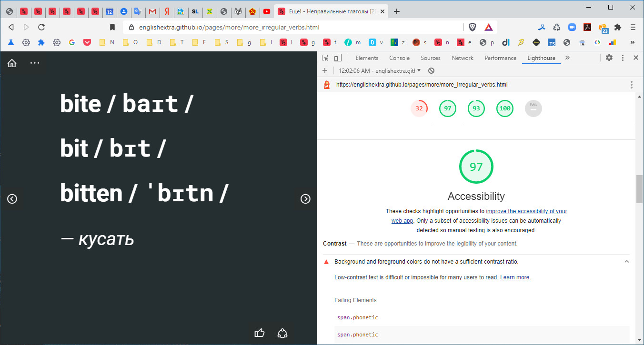
Task: Open the 'E' bookmarks folder
Action: click(199, 42)
